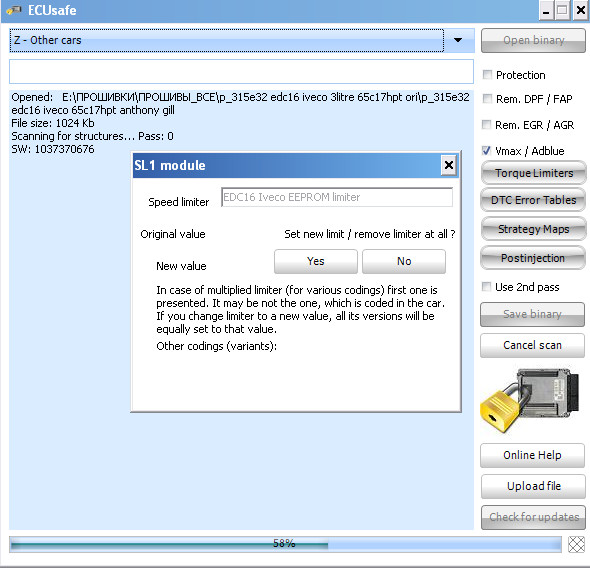Enable Use 2nd pass checkbox

coord(486,287)
